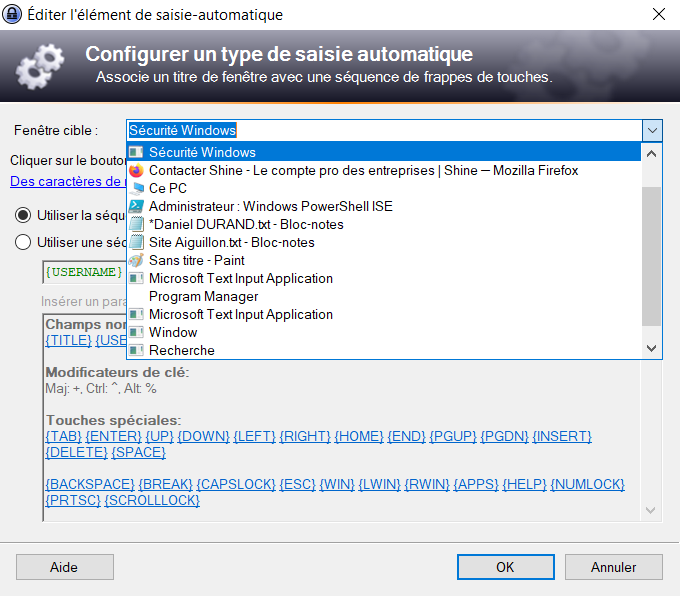
Task: Insert the {ENTER} special key placeholder
Action: point(113,436)
